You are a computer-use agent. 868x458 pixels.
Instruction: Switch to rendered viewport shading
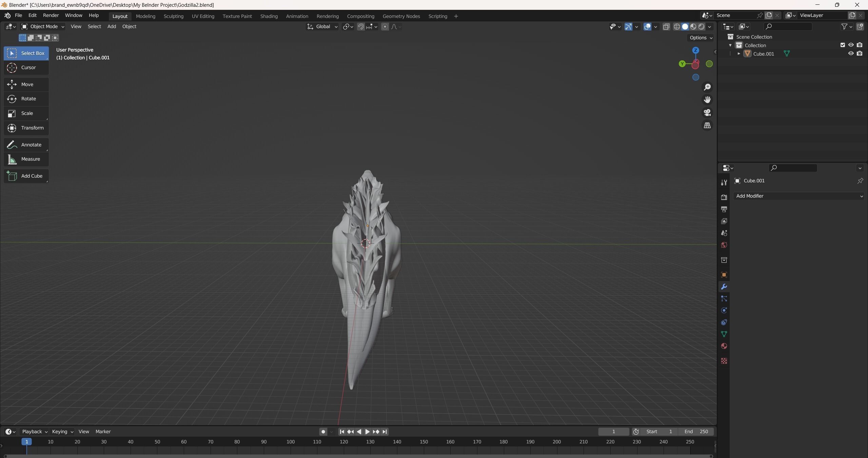tap(701, 26)
